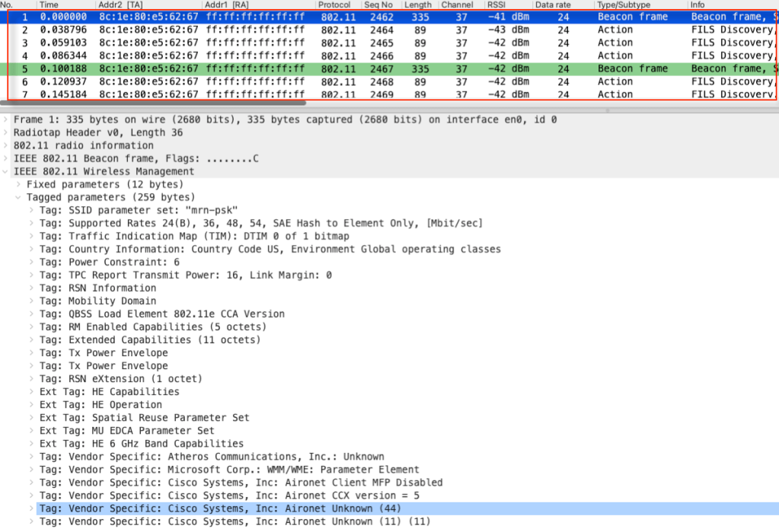The image size is (779, 532).
Task: Select packet 7 in the packet list
Action: [x=381, y=94]
